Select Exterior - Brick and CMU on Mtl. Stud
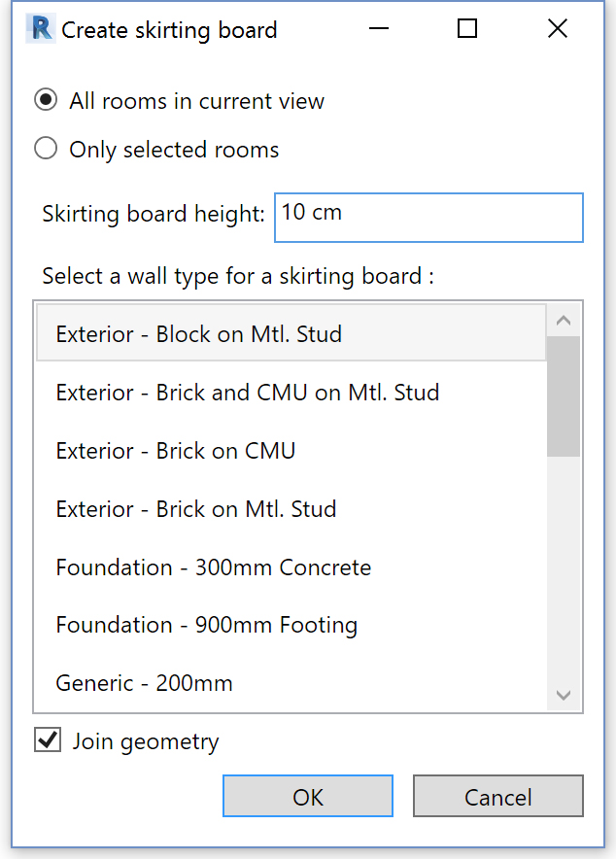The width and height of the screenshot is (616, 859). pos(291,393)
